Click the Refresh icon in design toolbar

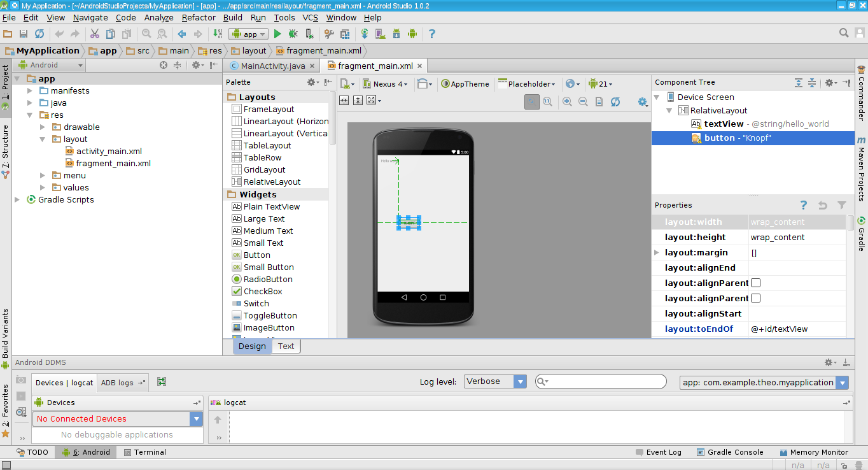(x=615, y=102)
